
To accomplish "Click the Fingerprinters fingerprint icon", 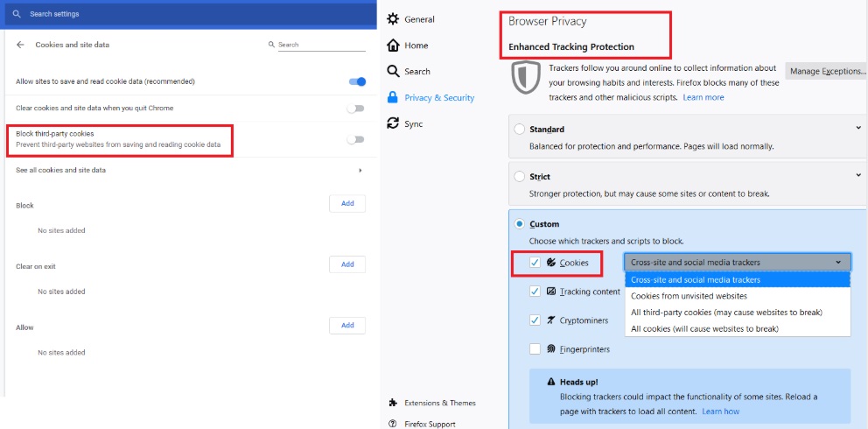I will point(551,349).
